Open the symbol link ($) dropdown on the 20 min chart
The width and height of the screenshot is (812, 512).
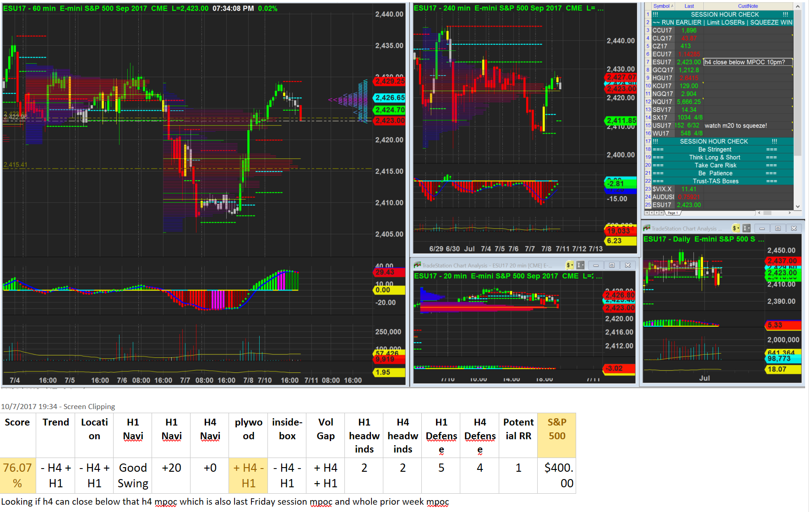(x=570, y=265)
